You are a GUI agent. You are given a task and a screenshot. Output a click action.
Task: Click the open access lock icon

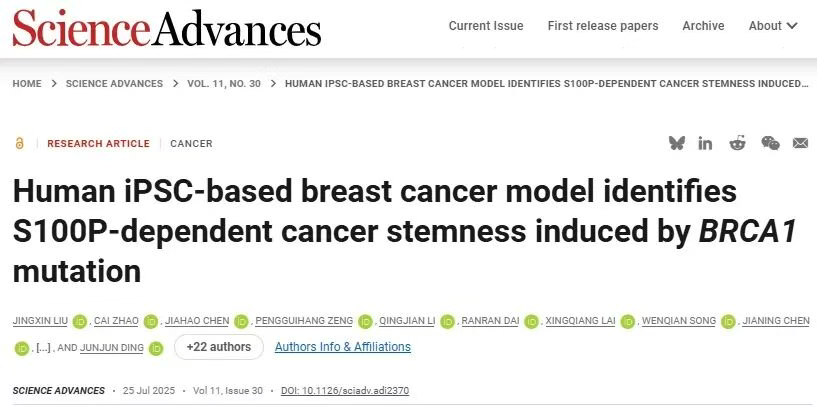pyautogui.click(x=19, y=144)
